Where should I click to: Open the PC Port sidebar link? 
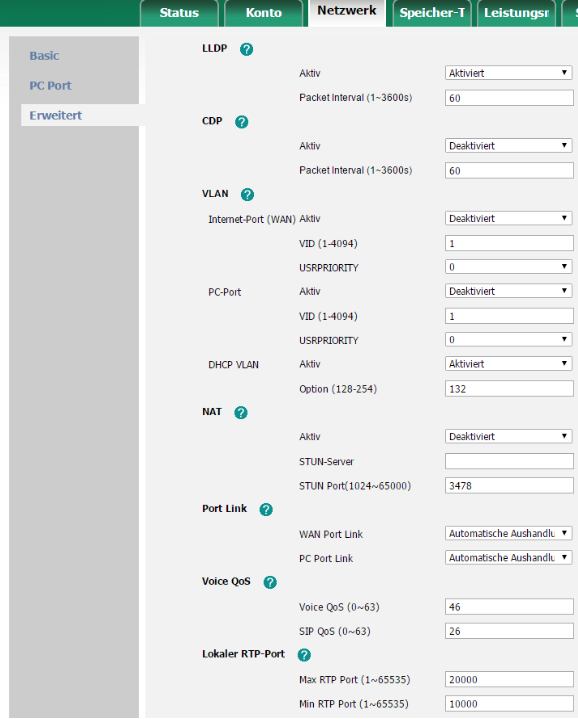pyautogui.click(x=50, y=86)
